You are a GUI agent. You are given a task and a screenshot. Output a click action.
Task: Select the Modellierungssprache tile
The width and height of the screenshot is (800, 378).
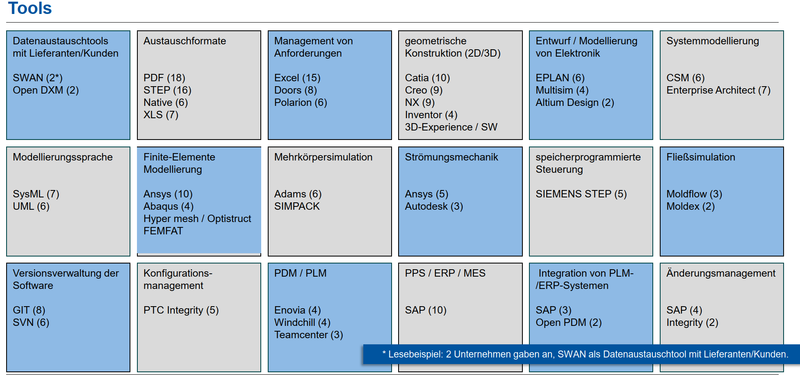click(x=68, y=201)
